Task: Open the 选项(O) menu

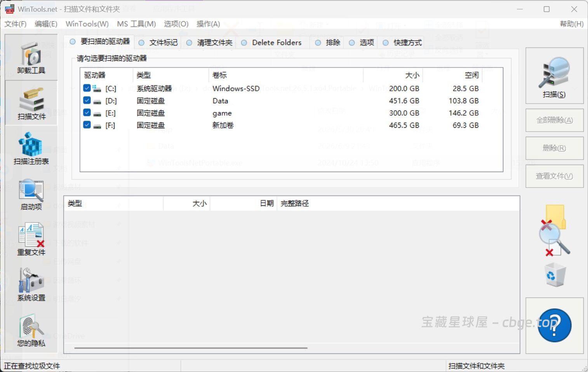Action: click(x=176, y=24)
